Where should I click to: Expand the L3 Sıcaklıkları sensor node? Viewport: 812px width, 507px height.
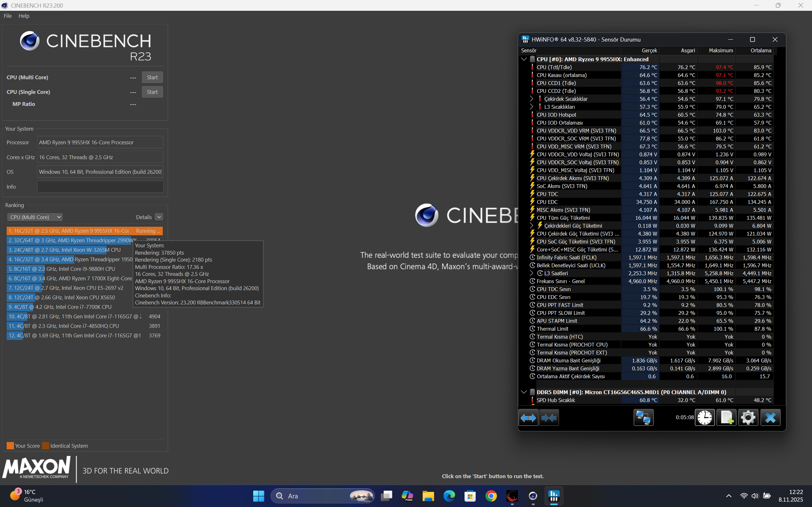tap(531, 107)
